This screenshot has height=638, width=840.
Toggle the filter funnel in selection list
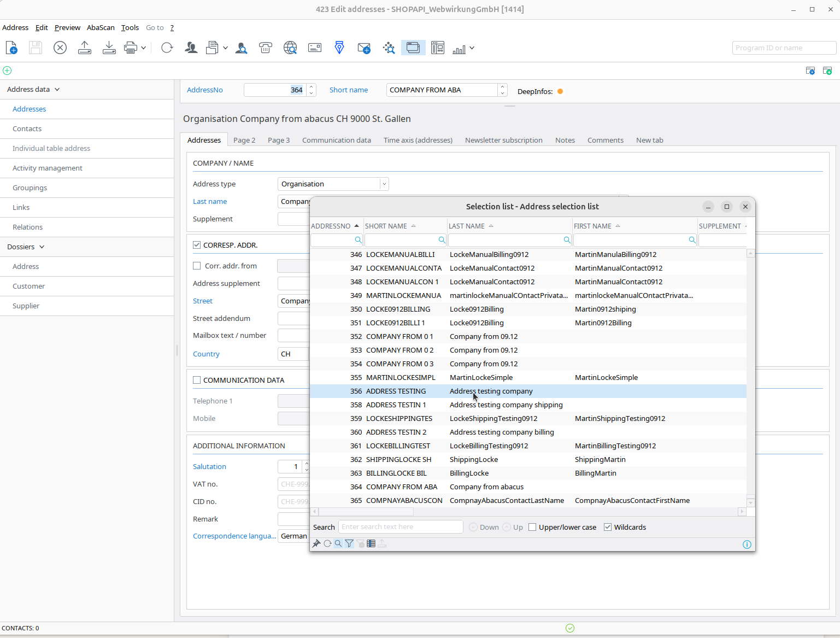[349, 543]
